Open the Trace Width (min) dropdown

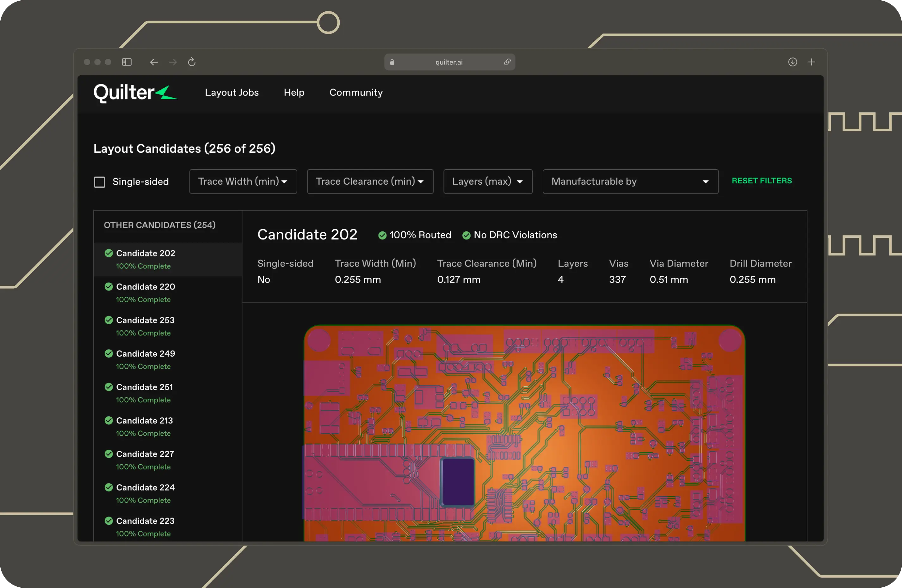[x=243, y=181]
